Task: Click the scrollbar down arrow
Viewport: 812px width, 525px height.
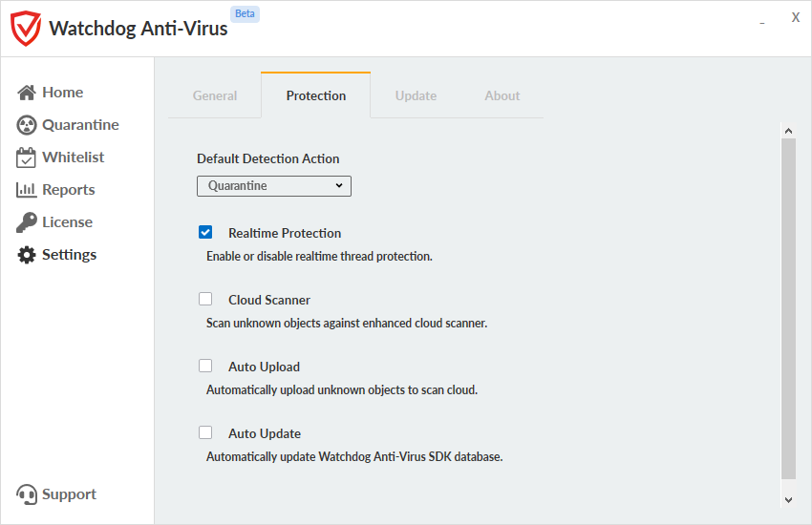Action: 788,498
